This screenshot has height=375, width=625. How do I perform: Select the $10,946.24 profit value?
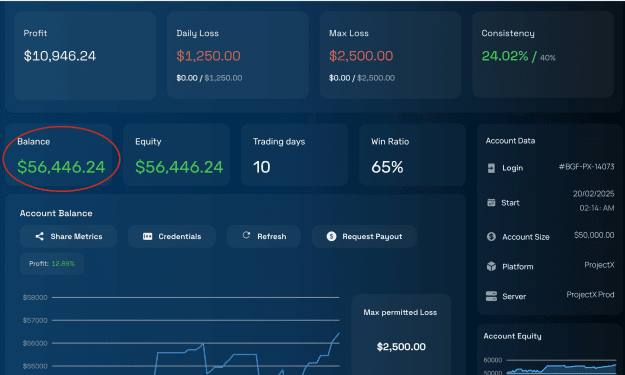pyautogui.click(x=60, y=56)
